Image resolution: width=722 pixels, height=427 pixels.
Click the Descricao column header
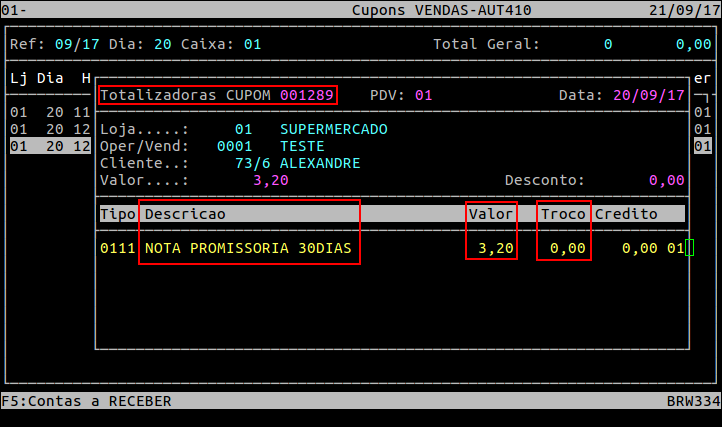tap(185, 214)
